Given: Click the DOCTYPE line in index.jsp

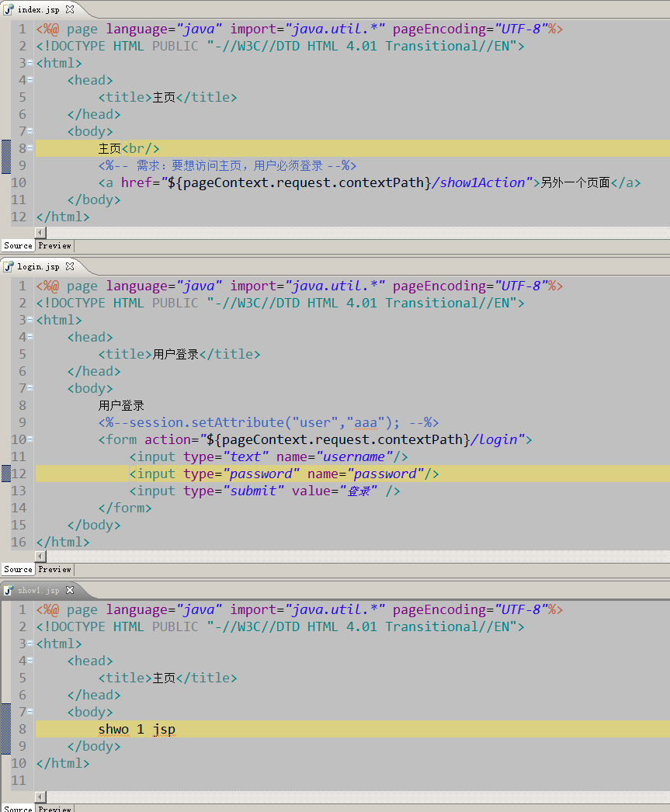Looking at the screenshot, I should pos(280,46).
